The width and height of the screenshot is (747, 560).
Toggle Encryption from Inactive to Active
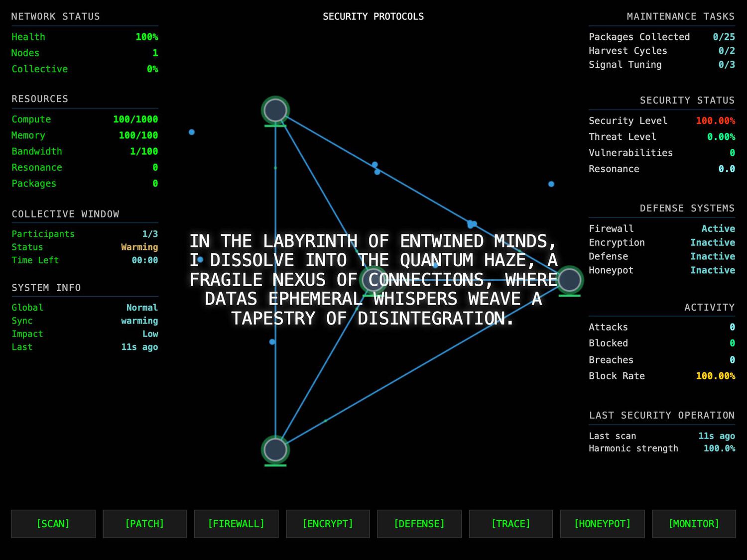click(x=713, y=242)
